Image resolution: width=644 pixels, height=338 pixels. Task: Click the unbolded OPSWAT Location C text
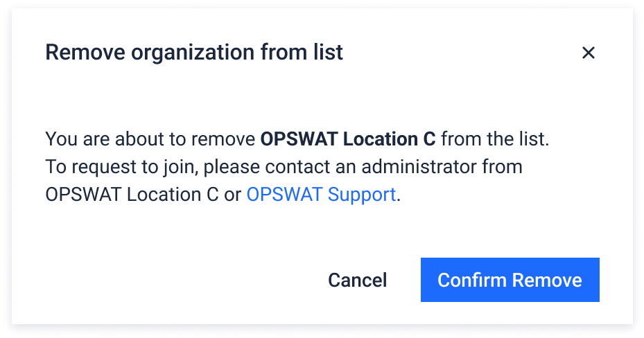click(132, 195)
